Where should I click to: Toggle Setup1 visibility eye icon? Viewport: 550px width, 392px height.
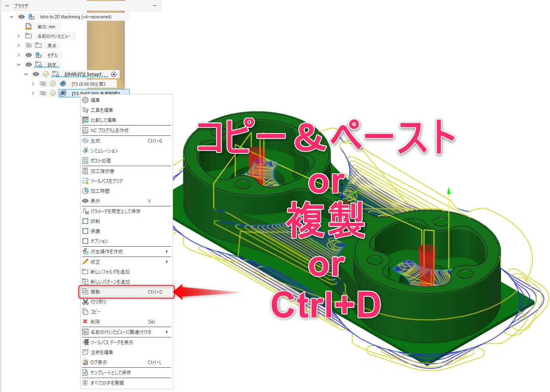tap(36, 74)
